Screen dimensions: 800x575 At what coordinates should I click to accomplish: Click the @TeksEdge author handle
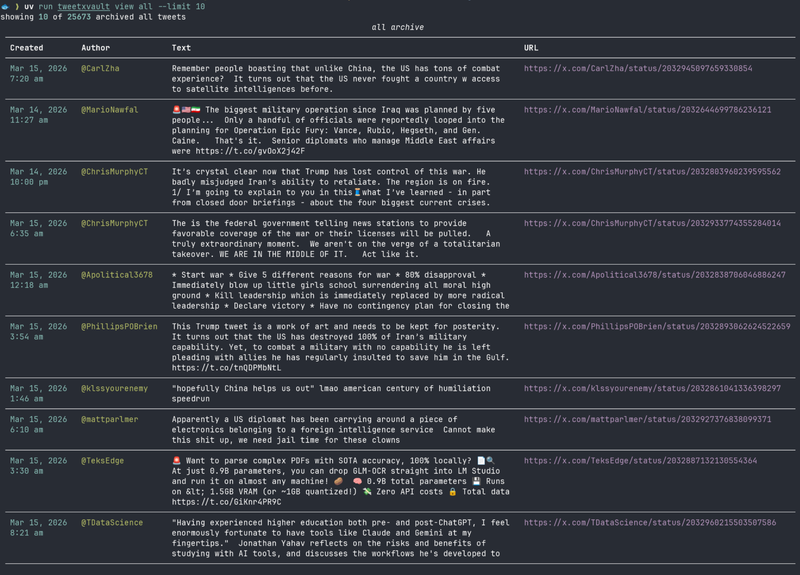[x=103, y=460]
